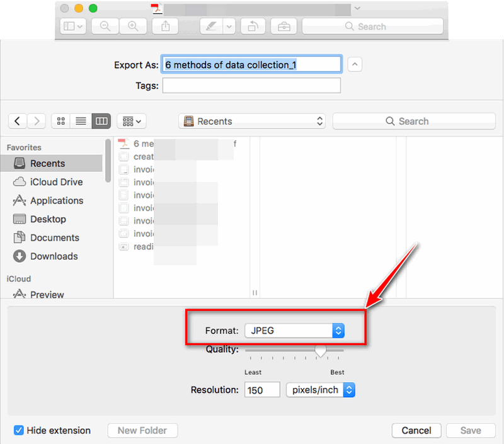The height and width of the screenshot is (444, 504).
Task: Click the Save button
Action: tap(471, 430)
